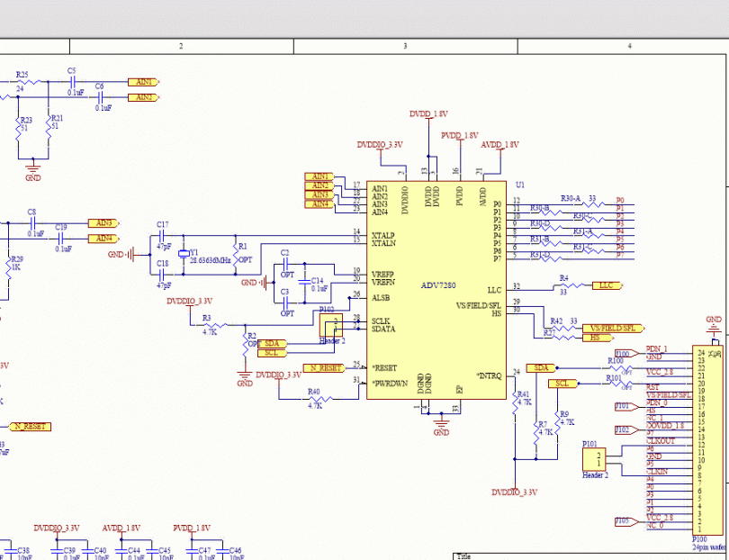Click resistor R101 designator
Image resolution: width=729 pixels, height=560 pixels.
614,377
